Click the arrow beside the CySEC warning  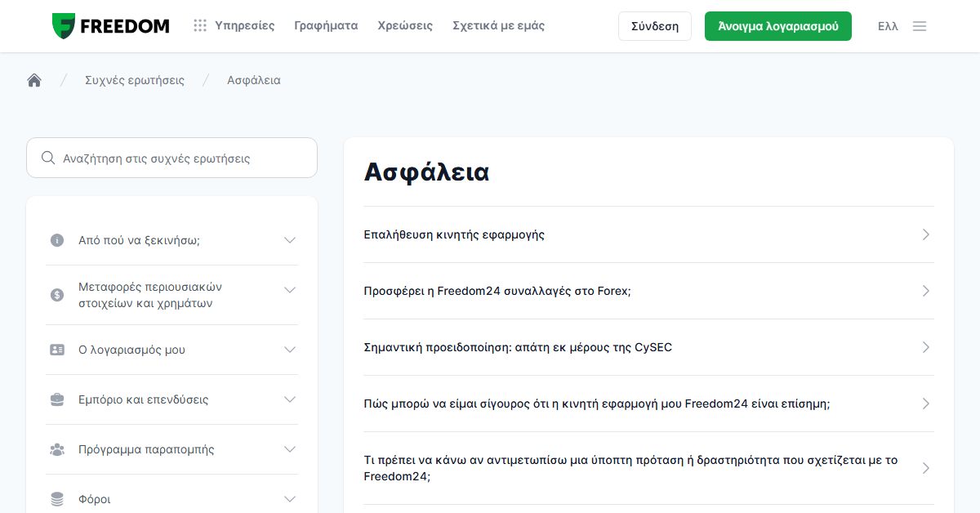tap(926, 347)
